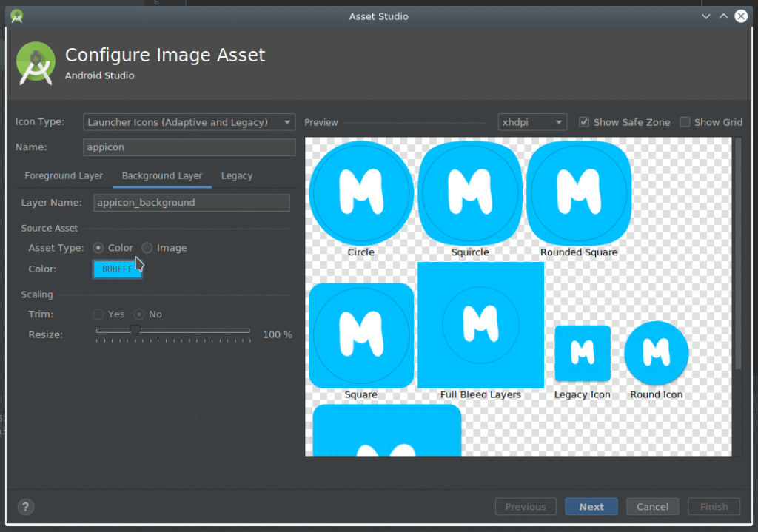Select the Squircle icon preview
This screenshot has height=532, width=758.
[x=470, y=192]
